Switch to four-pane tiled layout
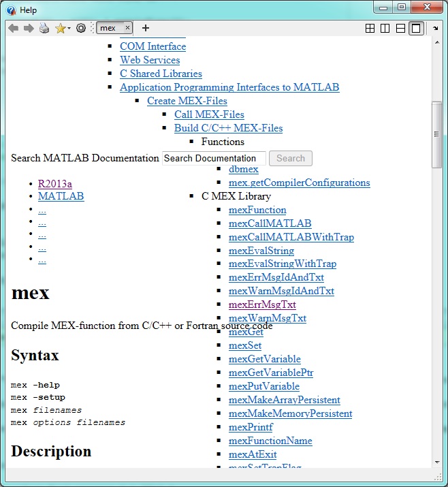Image resolution: width=448 pixels, height=487 pixels. click(x=370, y=28)
